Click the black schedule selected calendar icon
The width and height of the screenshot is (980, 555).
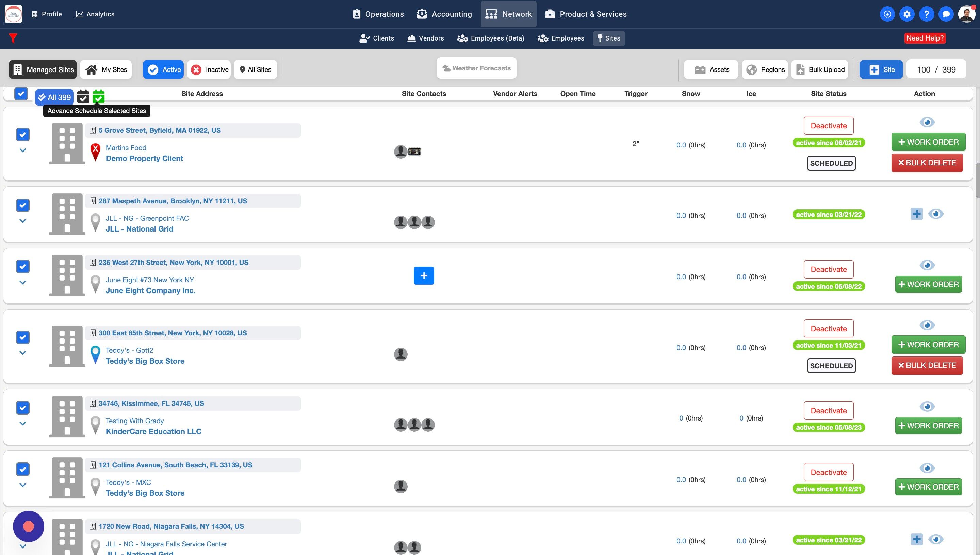click(83, 97)
